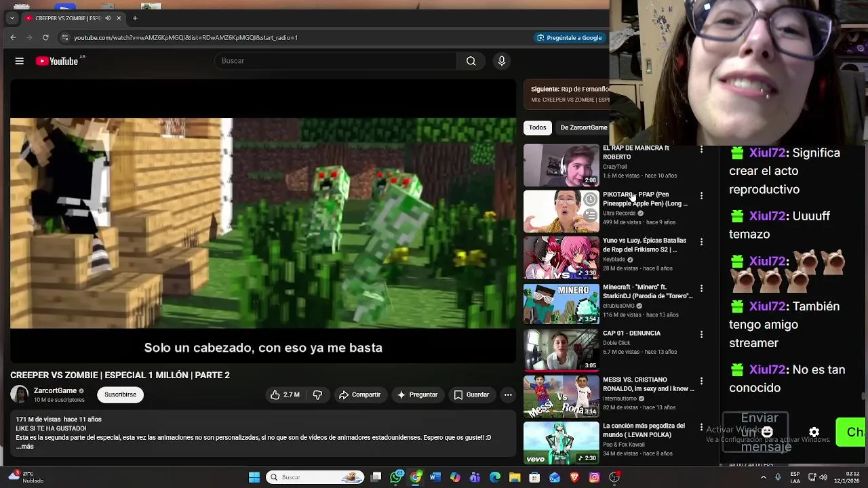
Task: Click the Enviar un mensaje chat input
Action: [755, 432]
